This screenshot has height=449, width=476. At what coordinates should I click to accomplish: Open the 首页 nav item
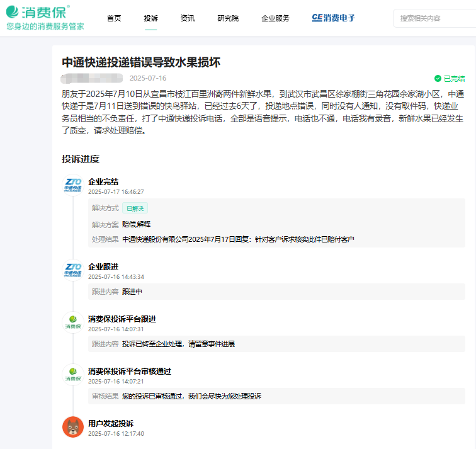coord(114,18)
